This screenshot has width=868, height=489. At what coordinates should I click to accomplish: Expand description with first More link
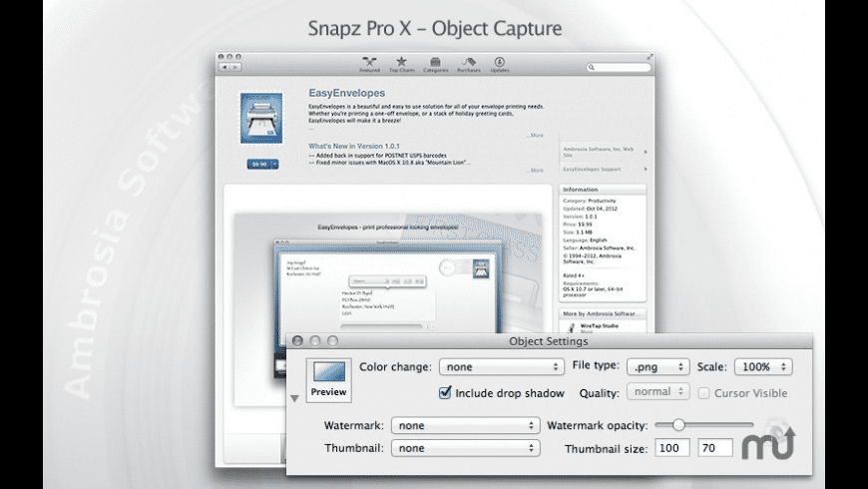click(x=536, y=135)
